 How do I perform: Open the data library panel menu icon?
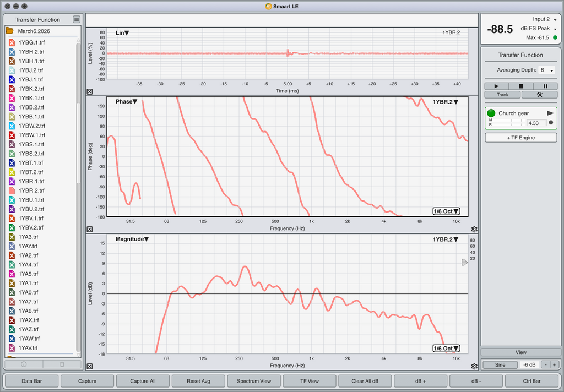click(x=77, y=20)
